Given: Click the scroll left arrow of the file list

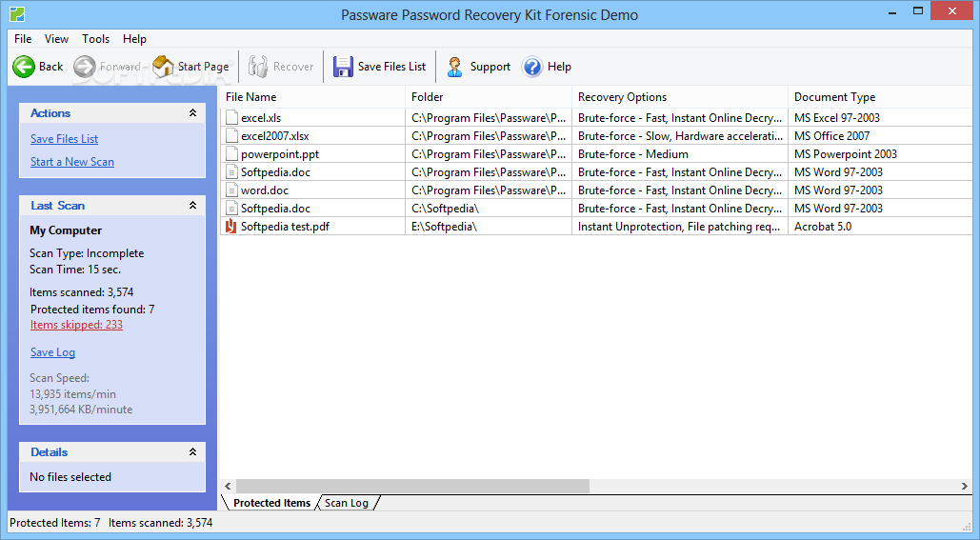Looking at the screenshot, I should (229, 486).
